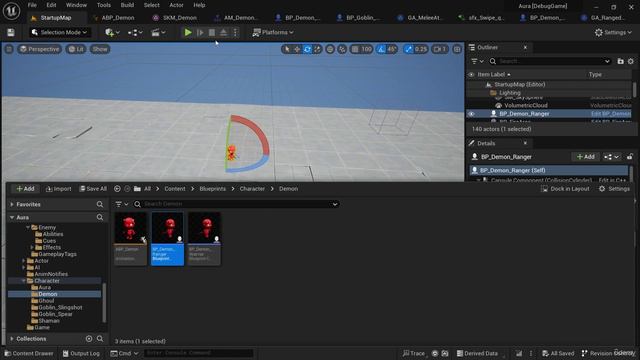The image size is (640, 360).
Task: Toggle rotation snapping angle icon
Action: pos(381,49)
